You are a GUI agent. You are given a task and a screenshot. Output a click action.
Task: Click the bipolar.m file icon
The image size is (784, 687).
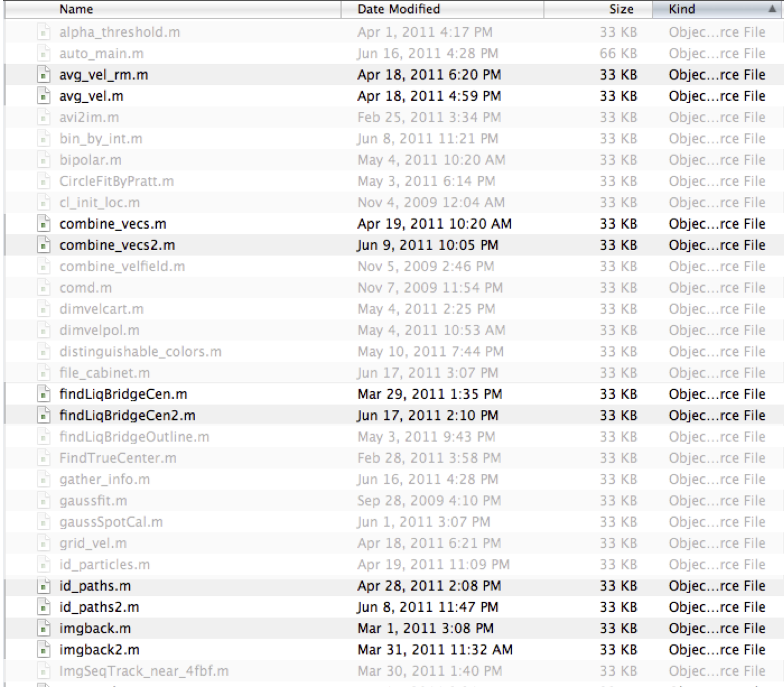(x=44, y=160)
